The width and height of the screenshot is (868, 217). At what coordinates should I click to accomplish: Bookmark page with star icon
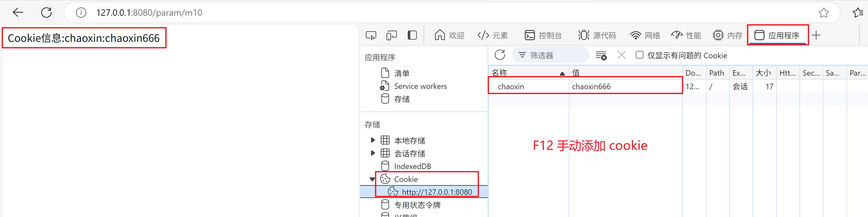pyautogui.click(x=824, y=13)
